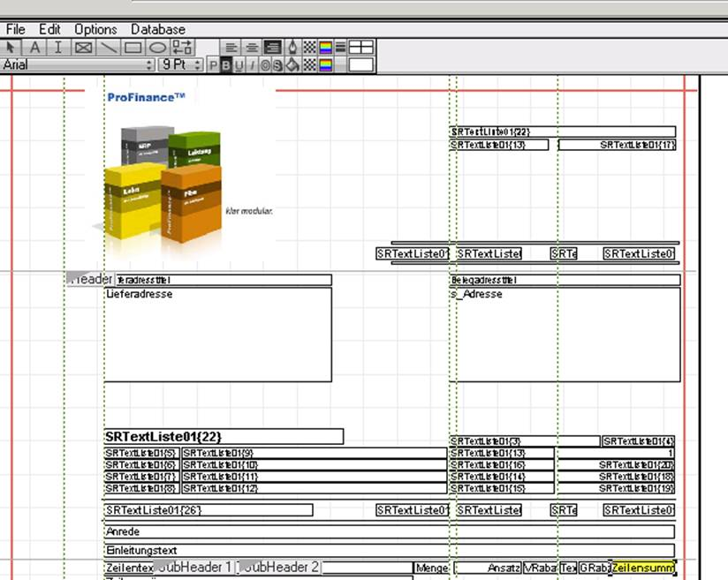Image resolution: width=728 pixels, height=580 pixels.
Task: Open the Database menu
Action: click(158, 29)
